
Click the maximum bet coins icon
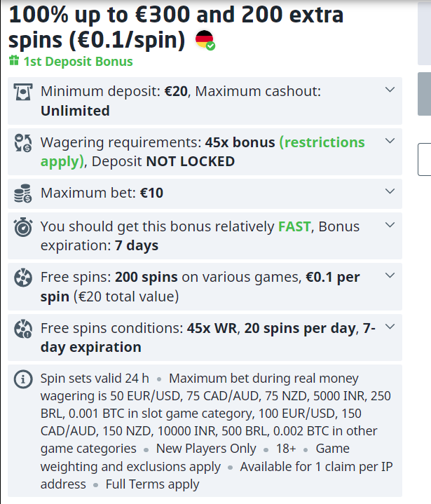point(23,193)
